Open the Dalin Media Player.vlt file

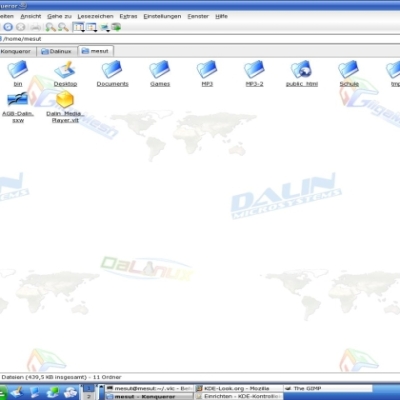pyautogui.click(x=65, y=107)
